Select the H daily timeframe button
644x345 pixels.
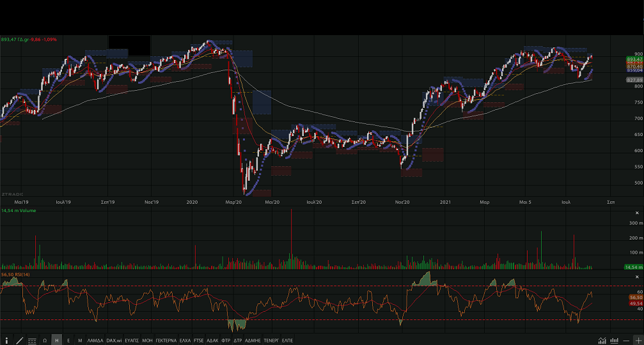click(x=57, y=341)
